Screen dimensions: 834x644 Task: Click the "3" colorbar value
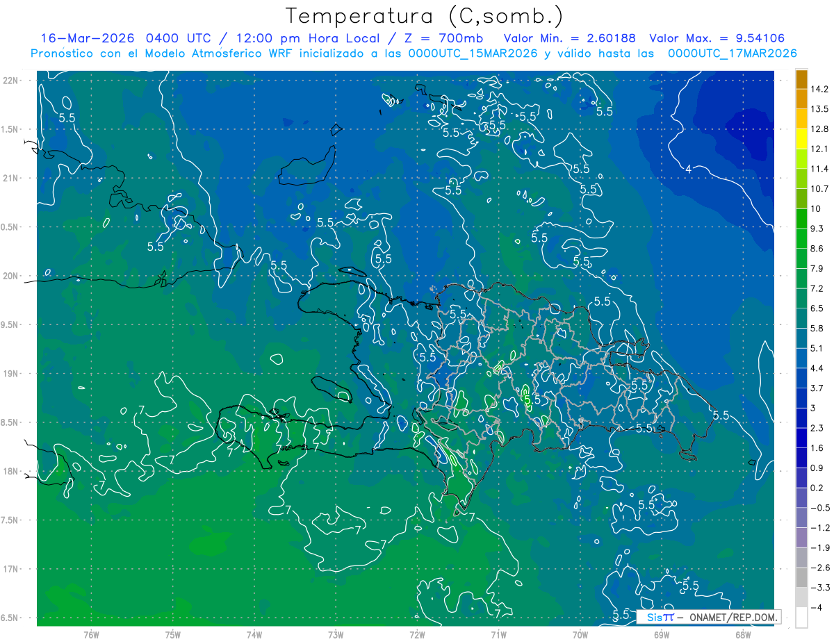pyautogui.click(x=813, y=407)
